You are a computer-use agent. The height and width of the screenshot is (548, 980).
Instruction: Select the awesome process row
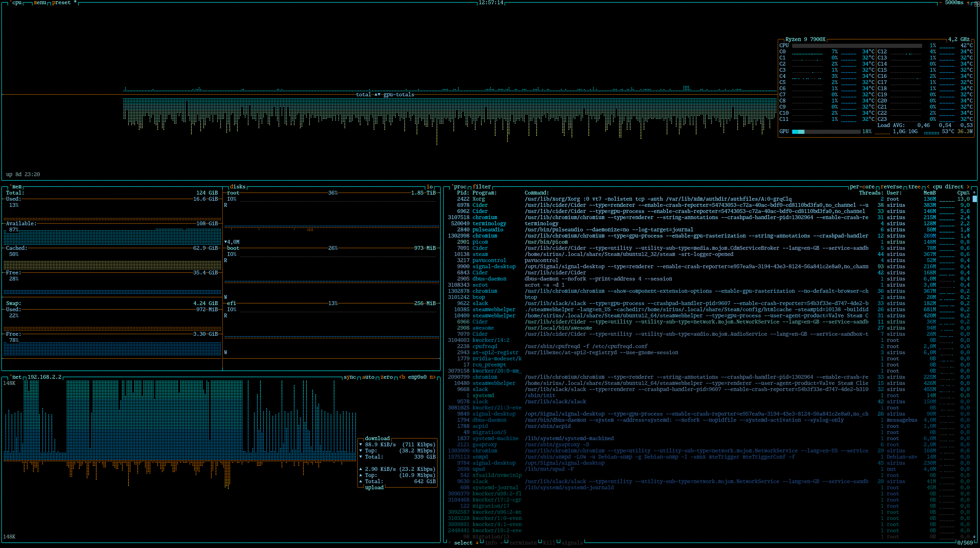709,328
